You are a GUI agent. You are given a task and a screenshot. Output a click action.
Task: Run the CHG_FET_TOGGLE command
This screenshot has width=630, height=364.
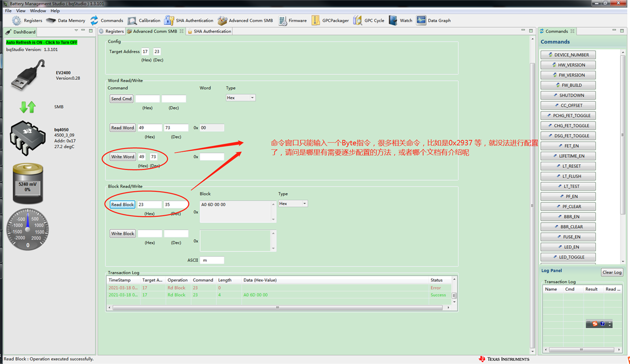[x=568, y=125]
